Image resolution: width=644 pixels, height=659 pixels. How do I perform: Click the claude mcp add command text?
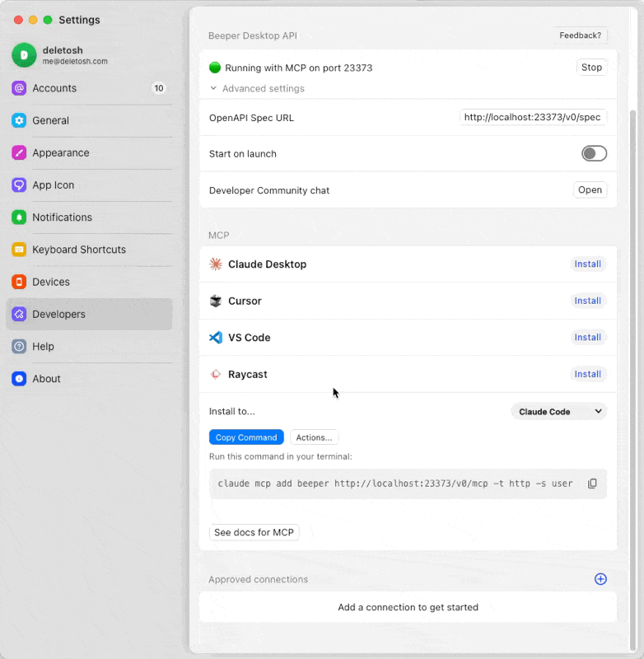coord(395,484)
